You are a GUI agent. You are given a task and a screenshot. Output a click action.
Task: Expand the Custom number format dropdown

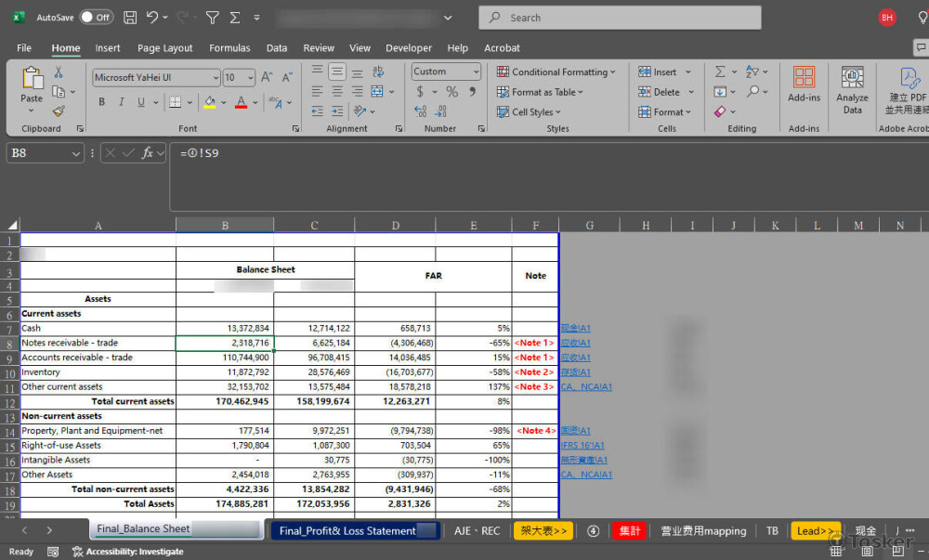[x=476, y=72]
